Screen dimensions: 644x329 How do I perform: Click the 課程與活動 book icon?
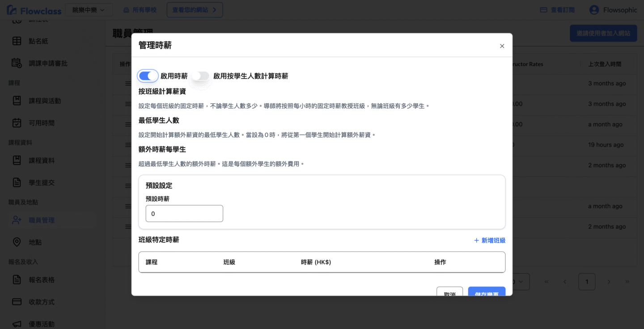point(17,101)
